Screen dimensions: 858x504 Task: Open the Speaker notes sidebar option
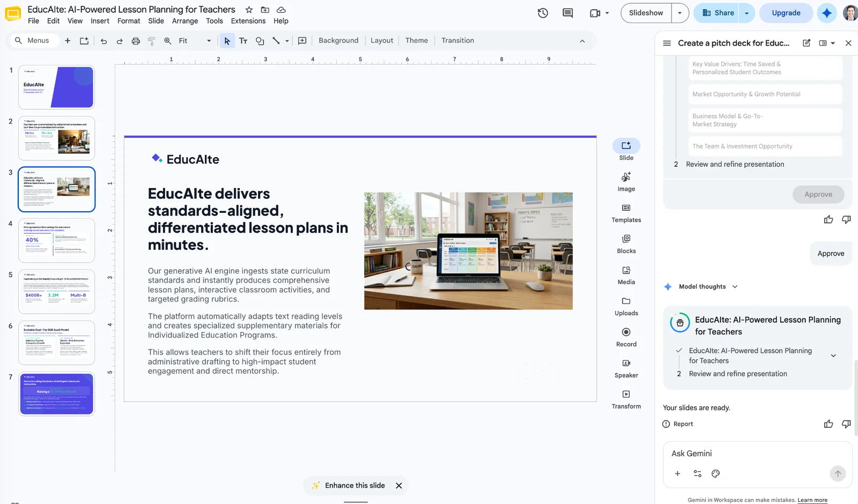click(x=626, y=368)
